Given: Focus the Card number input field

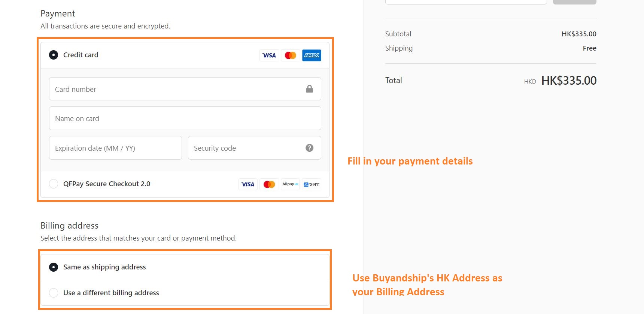Looking at the screenshot, I should (x=176, y=89).
